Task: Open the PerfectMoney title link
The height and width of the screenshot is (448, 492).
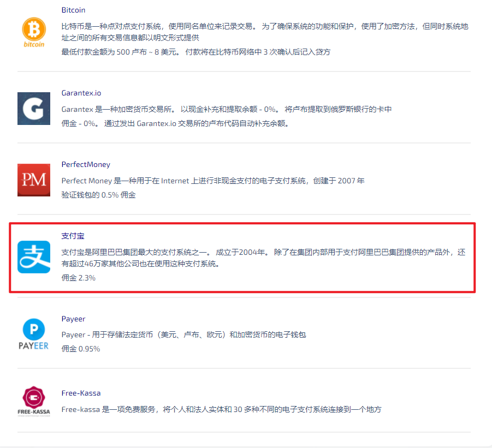Action: 86,165
